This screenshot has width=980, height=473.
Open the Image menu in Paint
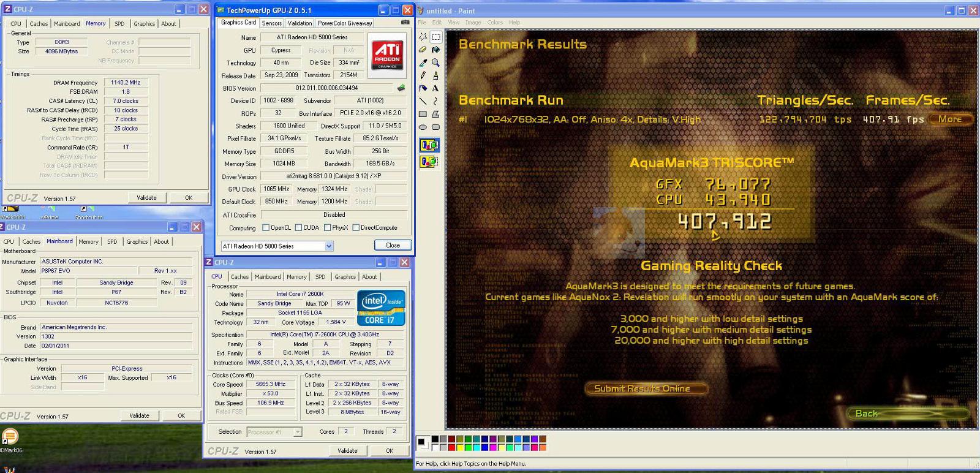(473, 23)
